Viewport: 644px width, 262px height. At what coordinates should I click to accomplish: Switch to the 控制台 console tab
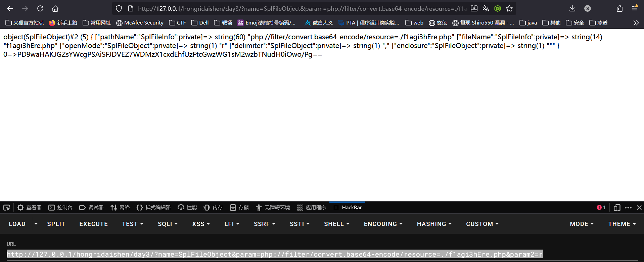[60, 208]
